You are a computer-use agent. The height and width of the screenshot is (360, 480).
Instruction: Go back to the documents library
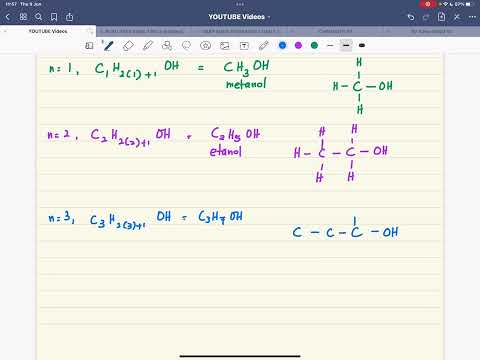(x=8, y=17)
